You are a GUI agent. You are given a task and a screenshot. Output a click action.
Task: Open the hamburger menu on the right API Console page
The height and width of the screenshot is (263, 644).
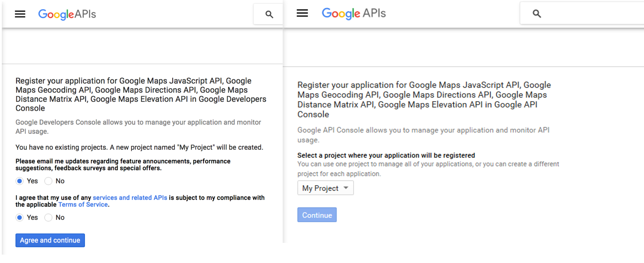302,14
